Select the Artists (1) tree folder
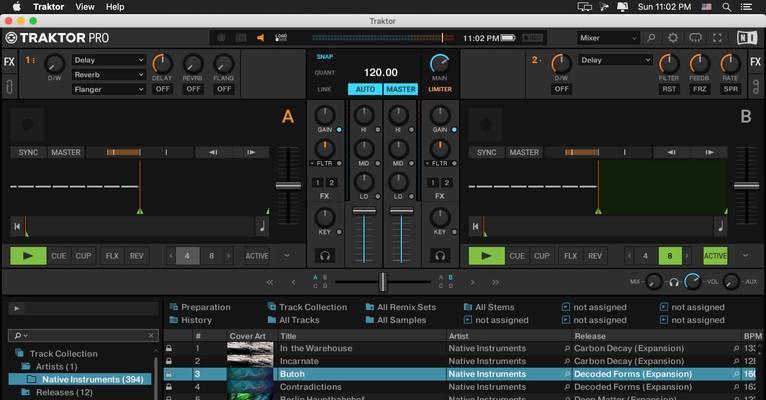The width and height of the screenshot is (766, 400). [56, 366]
